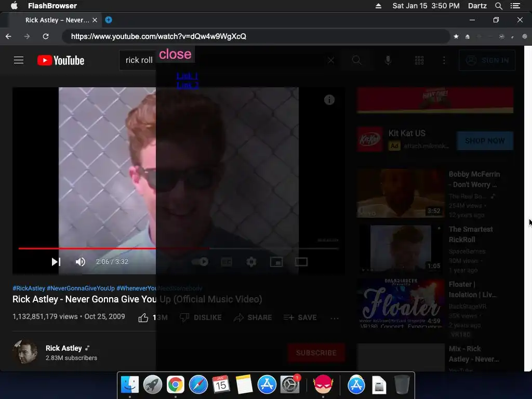Open the video player settings gear
Screen dimensions: 532x399
[x=251, y=262]
